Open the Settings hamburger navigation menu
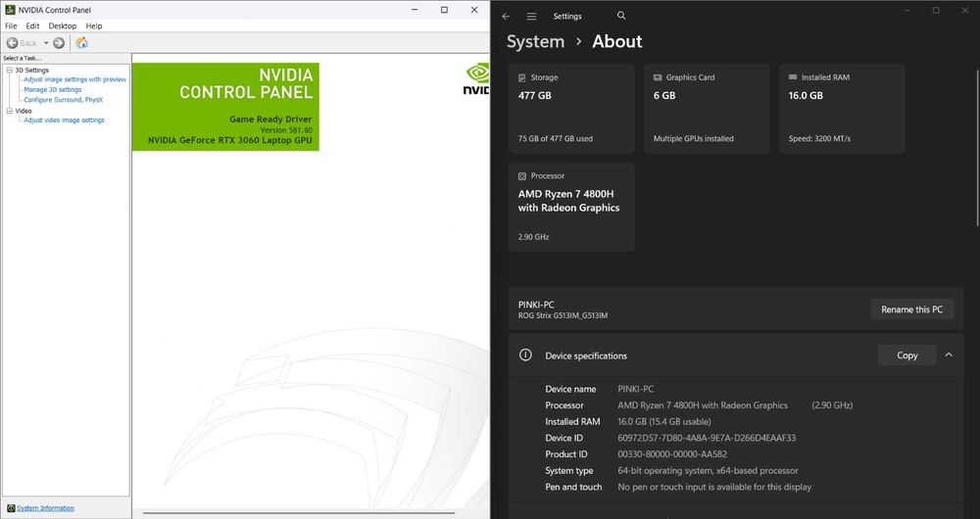Image resolution: width=980 pixels, height=519 pixels. 531,17
